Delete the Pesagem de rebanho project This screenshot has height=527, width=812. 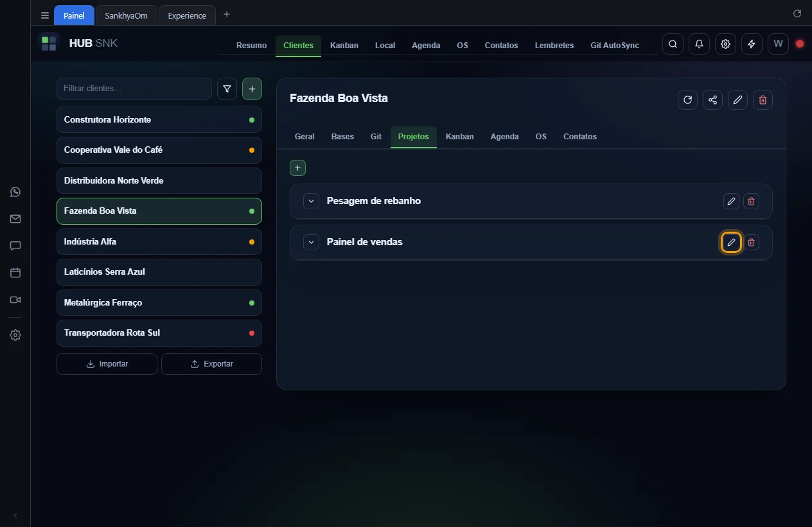[751, 202]
